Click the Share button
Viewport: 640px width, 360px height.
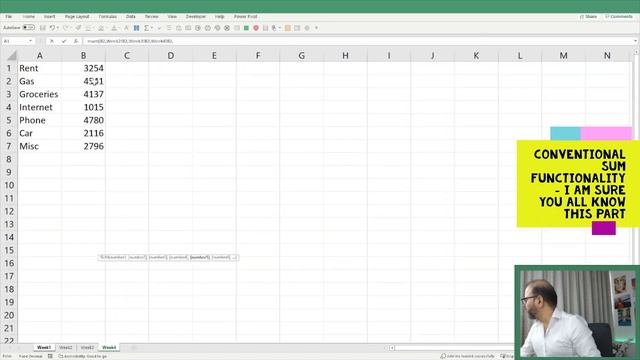(x=589, y=17)
